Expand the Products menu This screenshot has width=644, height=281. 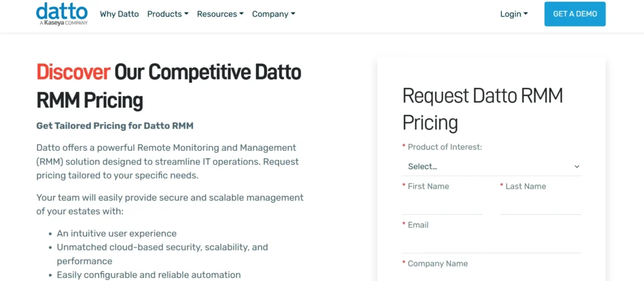point(167,14)
